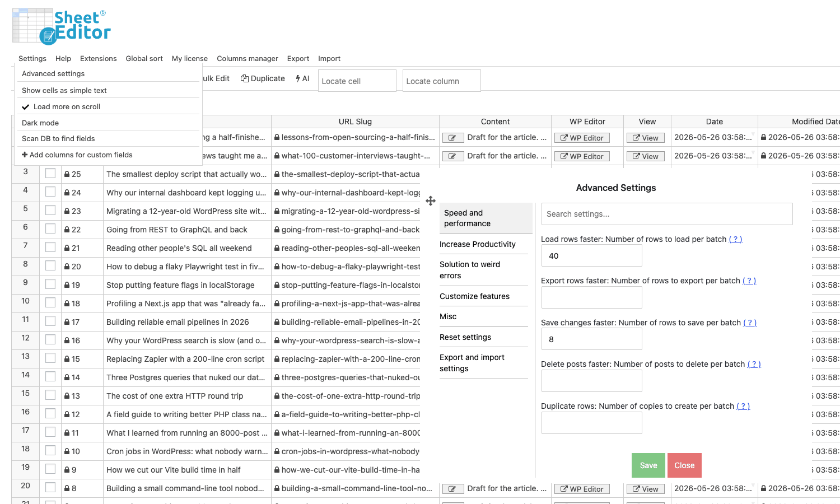
Task: Tick the checkbox for row 11
Action: pyautogui.click(x=50, y=321)
